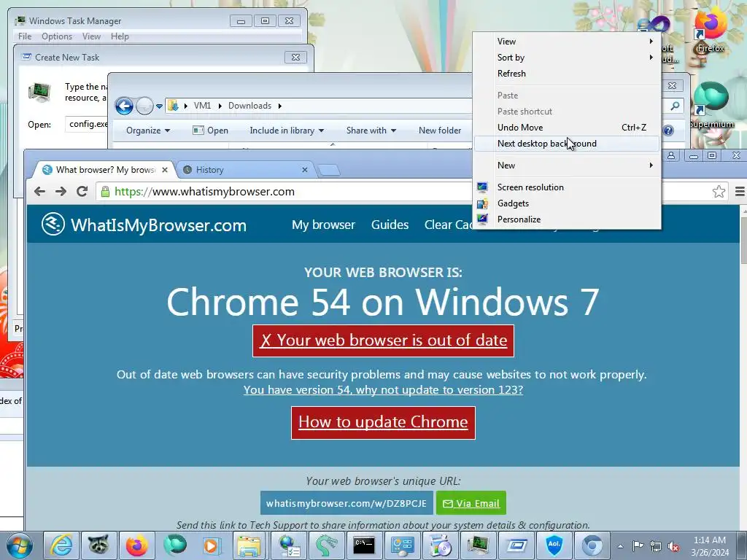Open a new Chrome tab
This screenshot has width=747, height=560.
pyautogui.click(x=329, y=170)
